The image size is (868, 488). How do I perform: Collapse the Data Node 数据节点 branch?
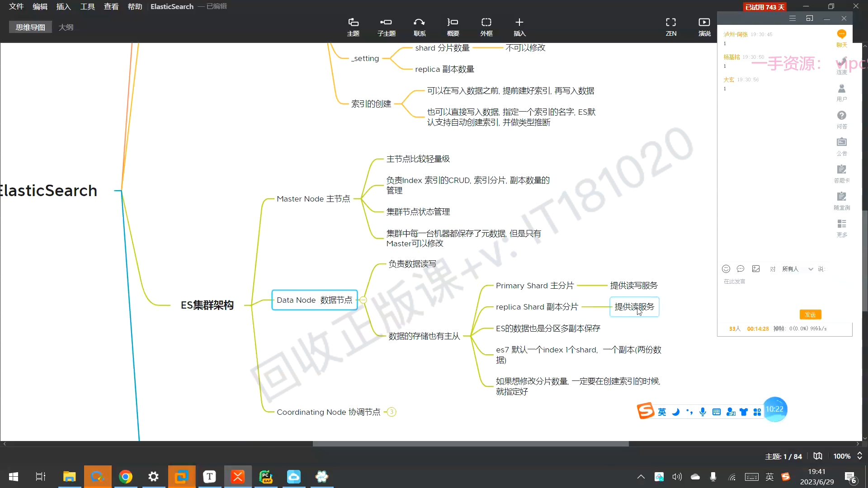coord(363,300)
